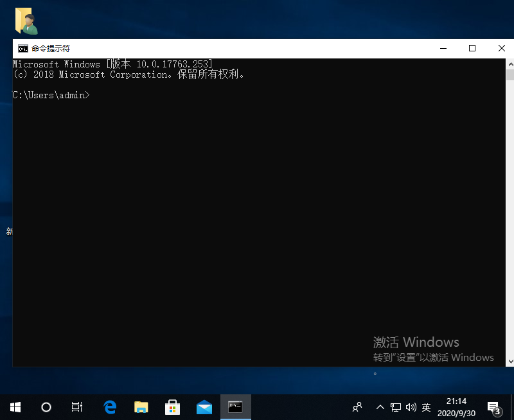The image size is (514, 420).
Task: Open People icon in system tray
Action: point(357,407)
